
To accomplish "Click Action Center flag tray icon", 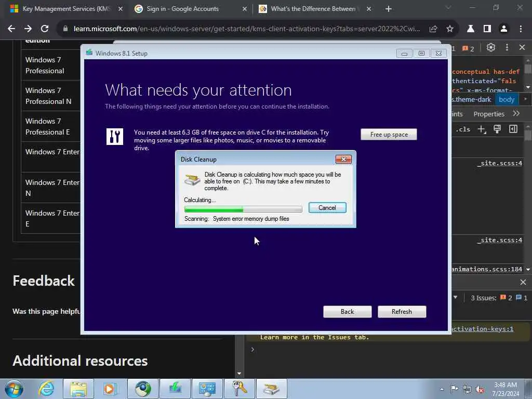I will click(x=454, y=389).
